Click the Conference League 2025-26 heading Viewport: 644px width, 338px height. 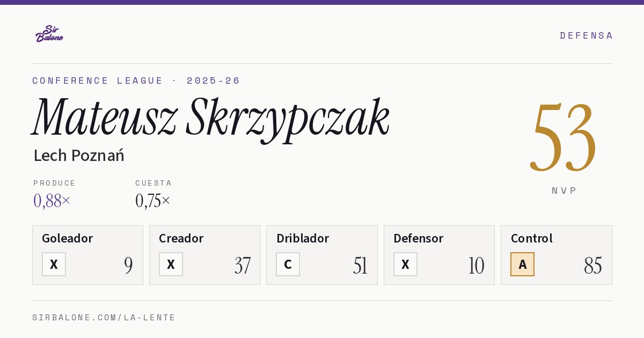(136, 81)
